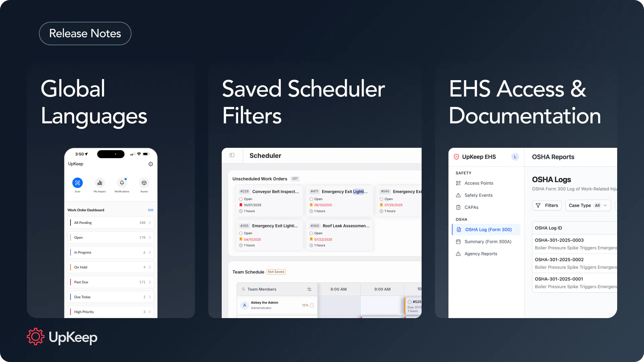
Task: Toggle the Scheduler sidebar panel icon
Action: point(232,155)
